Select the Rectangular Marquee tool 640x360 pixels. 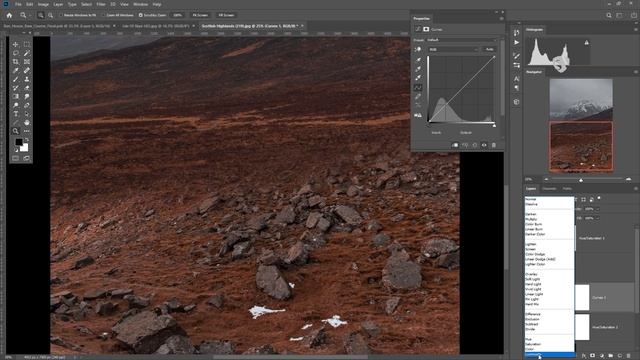click(27, 44)
